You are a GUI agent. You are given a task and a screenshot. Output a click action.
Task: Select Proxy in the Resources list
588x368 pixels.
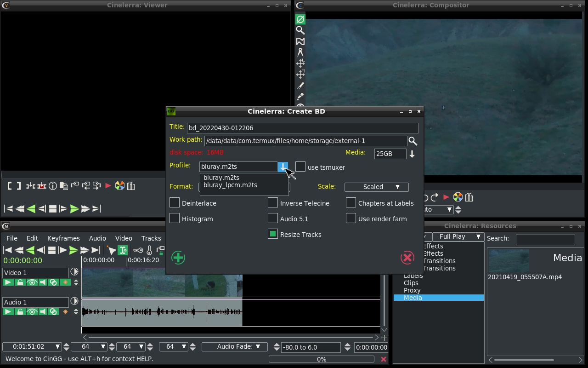[x=412, y=290]
